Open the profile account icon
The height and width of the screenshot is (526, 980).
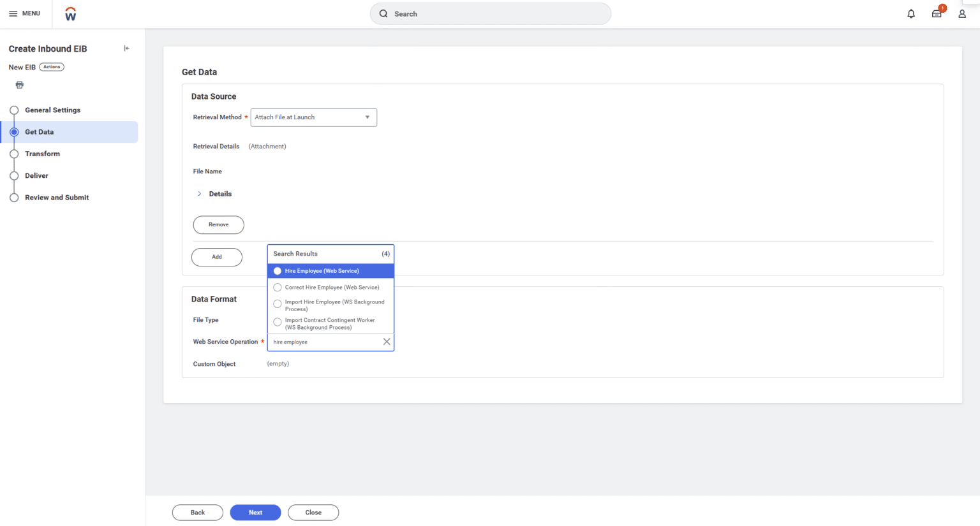962,13
